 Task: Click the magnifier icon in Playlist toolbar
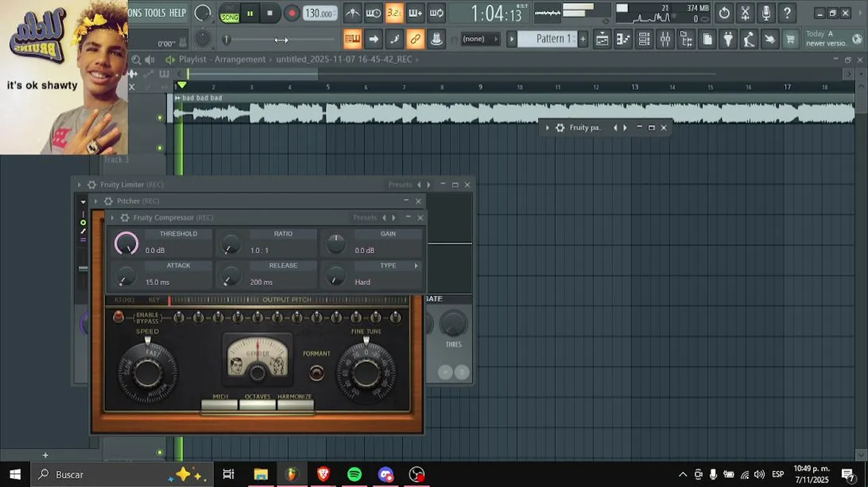point(136,60)
